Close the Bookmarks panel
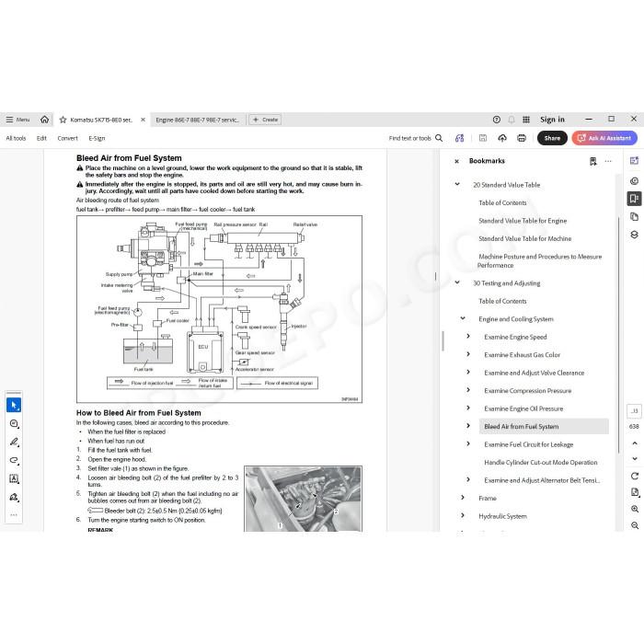The width and height of the screenshot is (644, 644). pyautogui.click(x=456, y=161)
